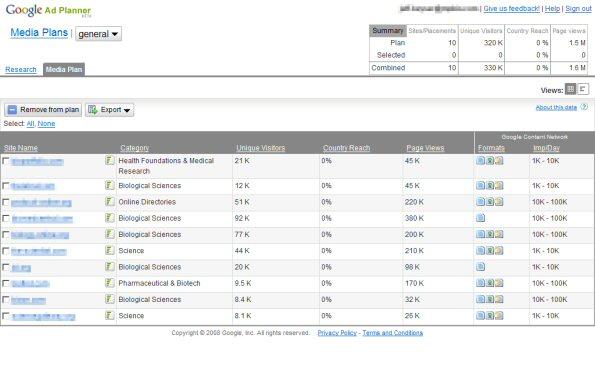Check the box for Pharmaceutical & Biotech row

(6, 283)
